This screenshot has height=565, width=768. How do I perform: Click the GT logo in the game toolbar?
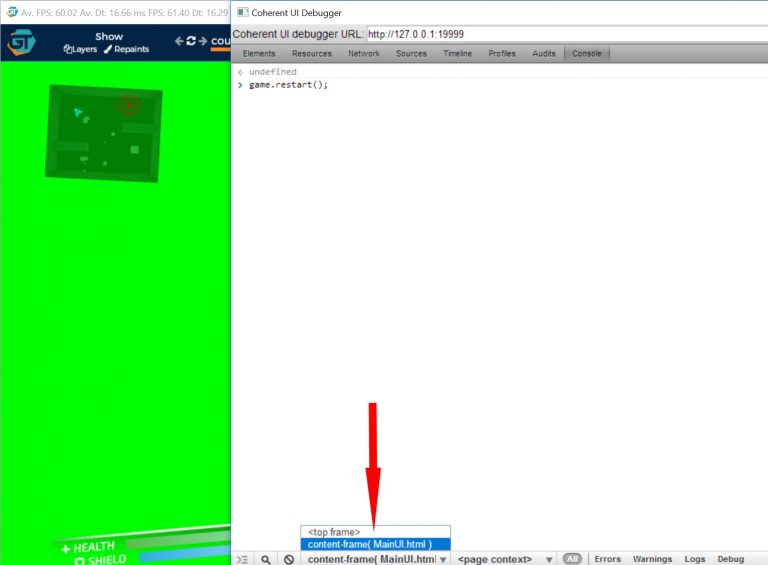click(x=22, y=43)
